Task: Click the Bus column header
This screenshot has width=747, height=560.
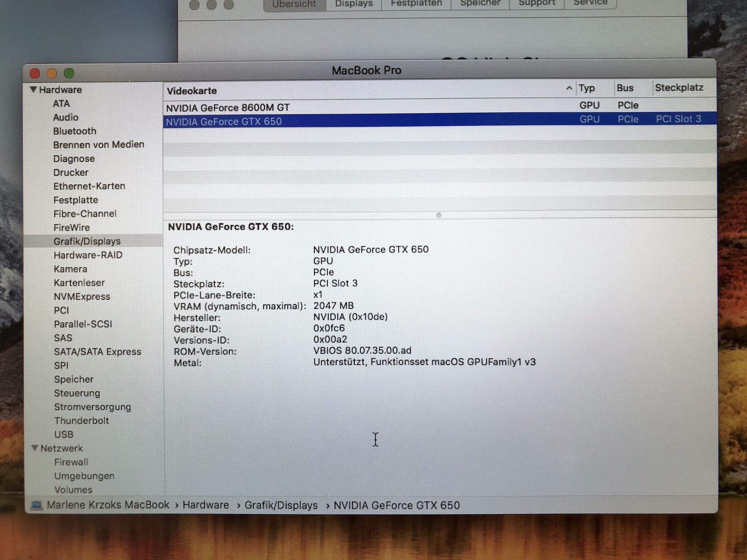Action: [x=625, y=88]
